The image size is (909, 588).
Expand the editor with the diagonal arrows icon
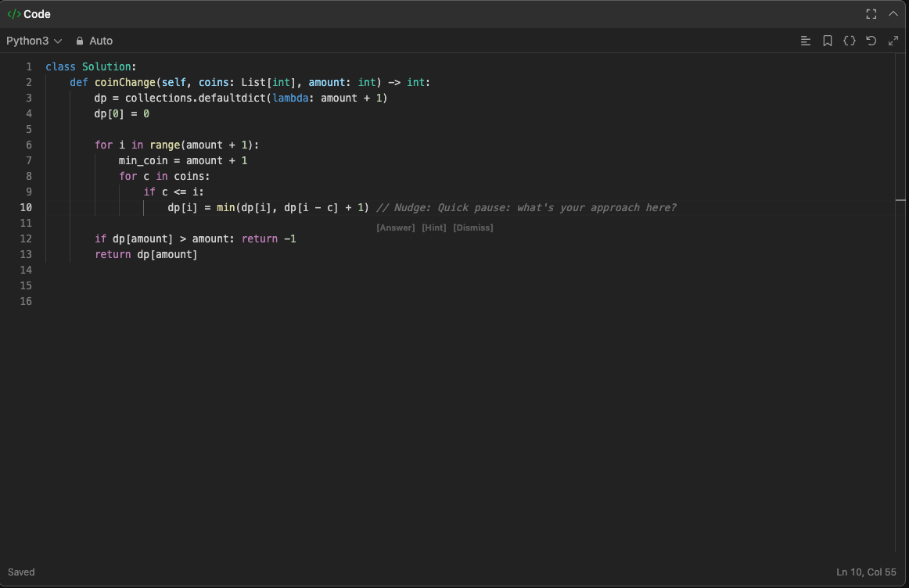click(893, 41)
